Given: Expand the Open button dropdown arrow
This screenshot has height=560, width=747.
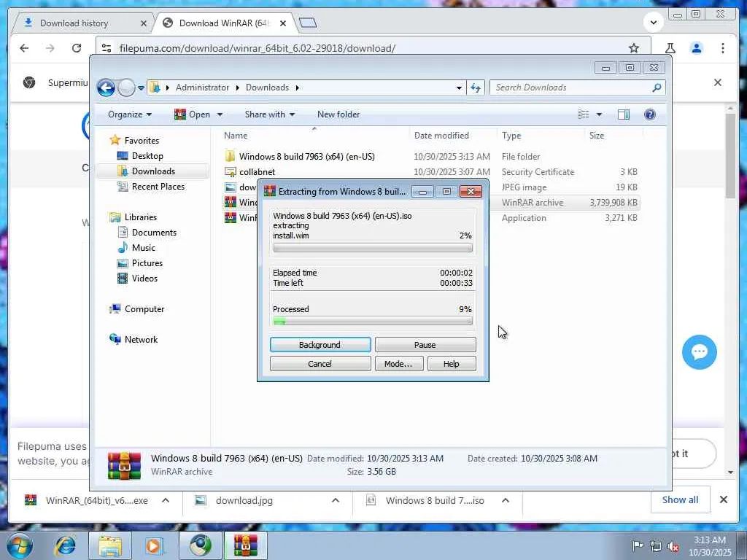Looking at the screenshot, I should pyautogui.click(x=220, y=114).
